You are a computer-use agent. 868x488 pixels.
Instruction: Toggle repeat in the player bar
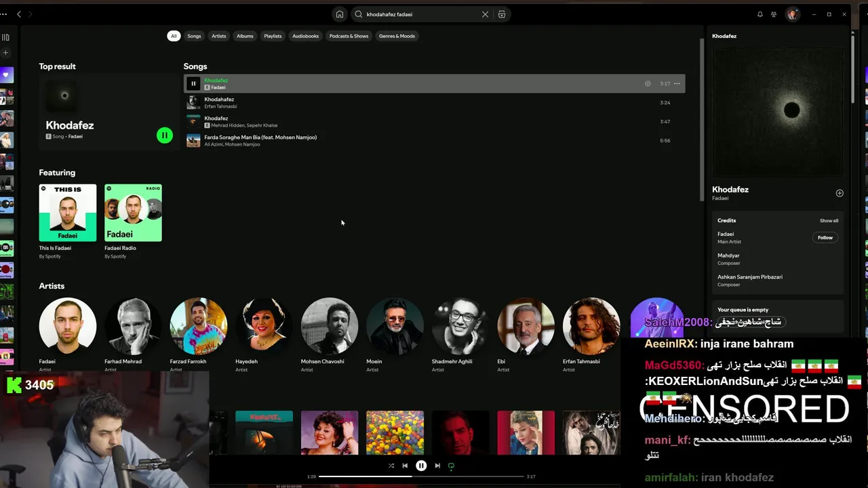pos(451,466)
